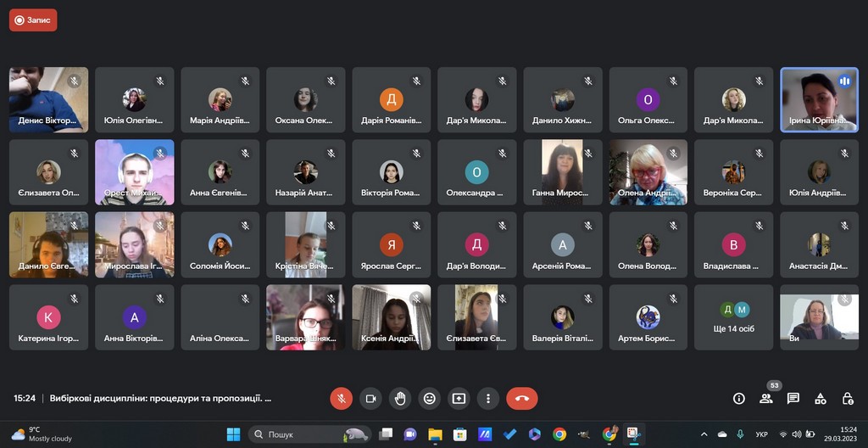Click the red Запис recording indicator
The image size is (868, 448).
33,20
